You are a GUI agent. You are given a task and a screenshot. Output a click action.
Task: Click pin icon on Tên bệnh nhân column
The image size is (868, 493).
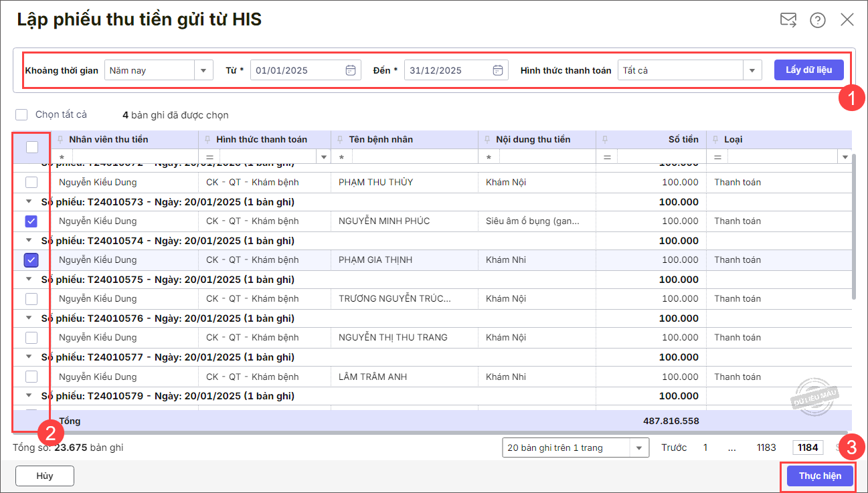pos(339,140)
